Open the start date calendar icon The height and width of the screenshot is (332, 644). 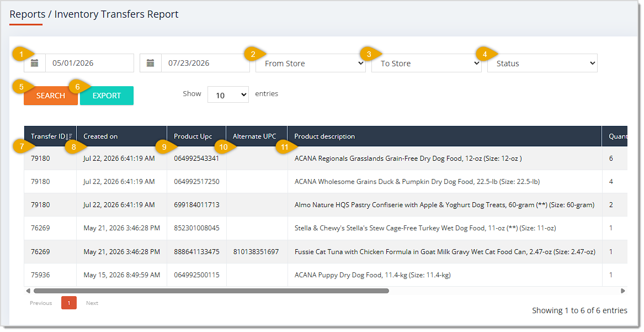click(x=35, y=64)
